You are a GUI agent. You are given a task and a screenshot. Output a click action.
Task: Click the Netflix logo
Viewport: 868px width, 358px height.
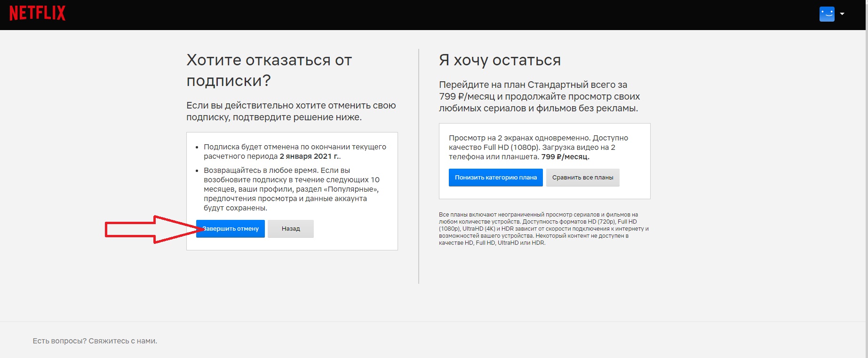click(x=38, y=13)
